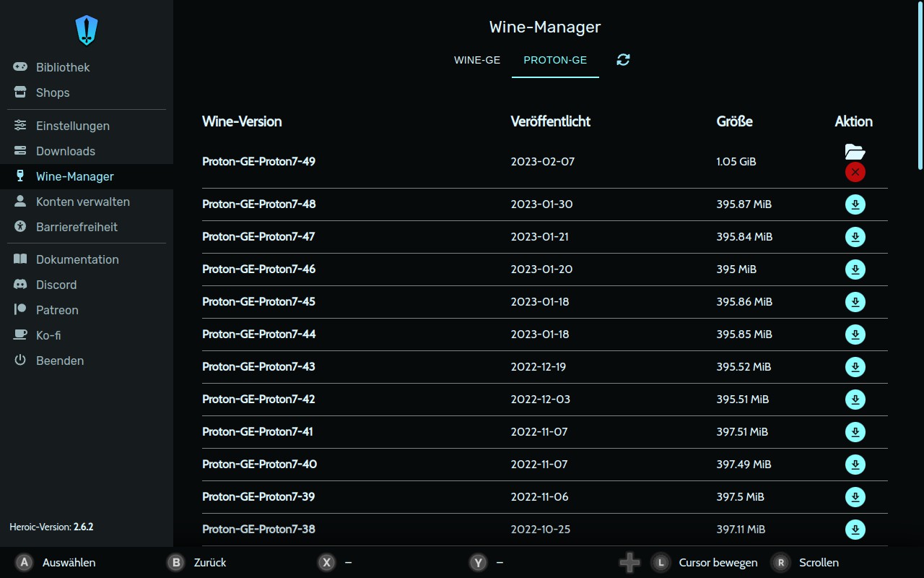
Task: Select the PROTON-GE tab
Action: pos(555,60)
